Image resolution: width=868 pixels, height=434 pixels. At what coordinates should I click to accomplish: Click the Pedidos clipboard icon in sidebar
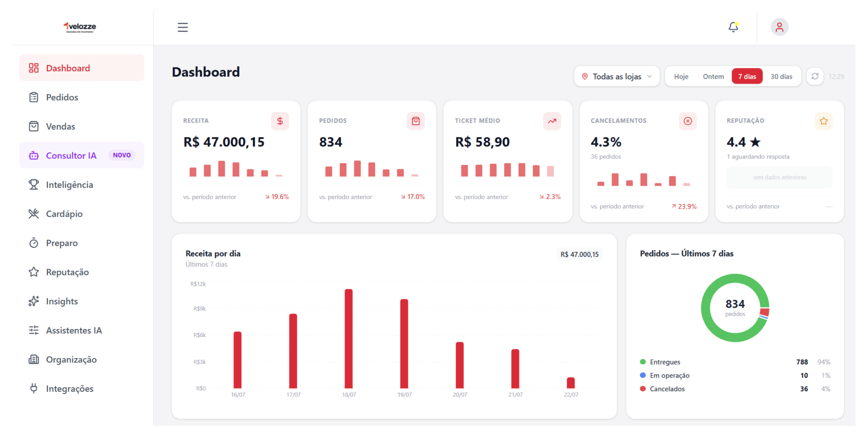click(x=34, y=97)
